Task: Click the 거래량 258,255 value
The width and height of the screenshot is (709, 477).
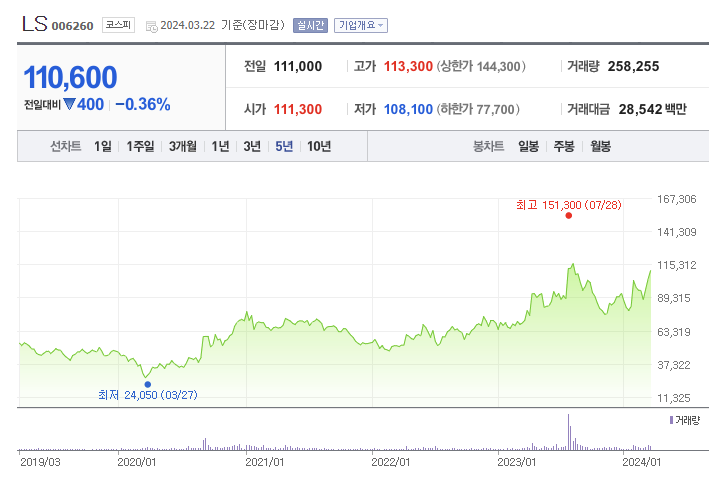Action: tap(633, 66)
